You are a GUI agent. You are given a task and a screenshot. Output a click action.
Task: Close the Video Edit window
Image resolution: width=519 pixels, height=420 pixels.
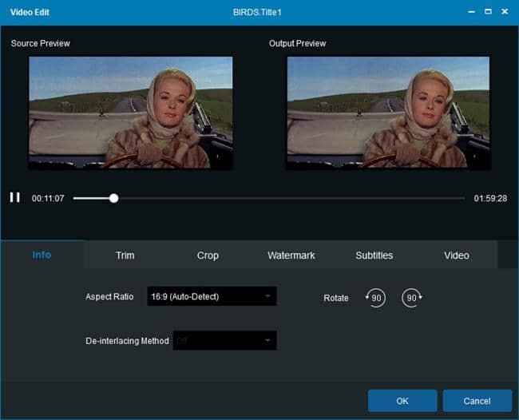(x=505, y=12)
